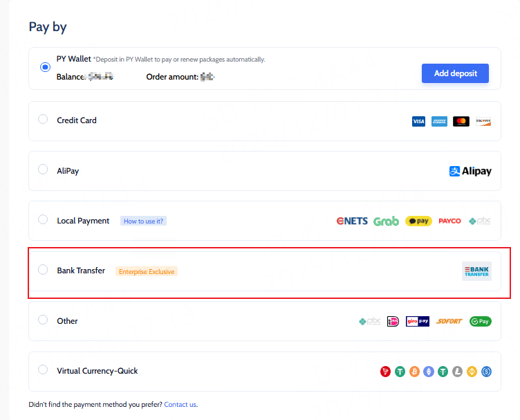
Task: Click the iDEAL logo
Action: (x=393, y=321)
